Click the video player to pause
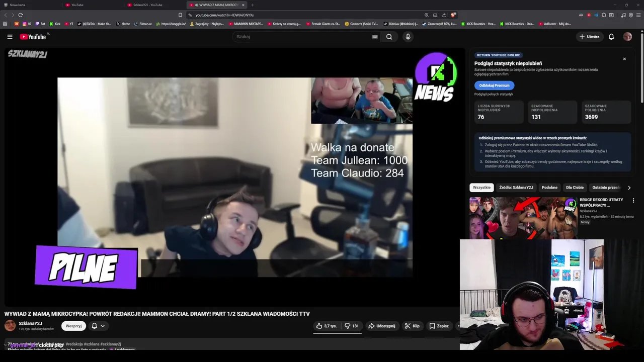This screenshot has width=644, height=362. click(x=234, y=177)
